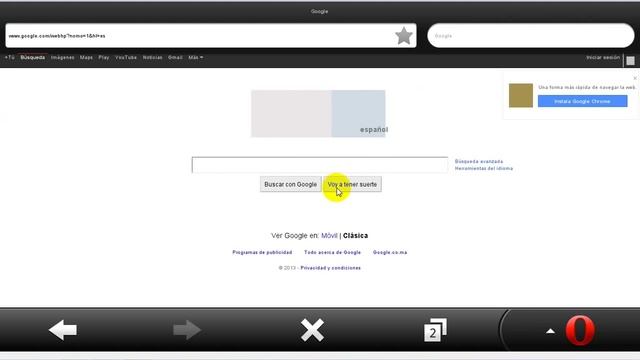Open the settings square icon next to Iniciar sesión
Image resolution: width=640 pixels, height=360 pixels.
[631, 61]
